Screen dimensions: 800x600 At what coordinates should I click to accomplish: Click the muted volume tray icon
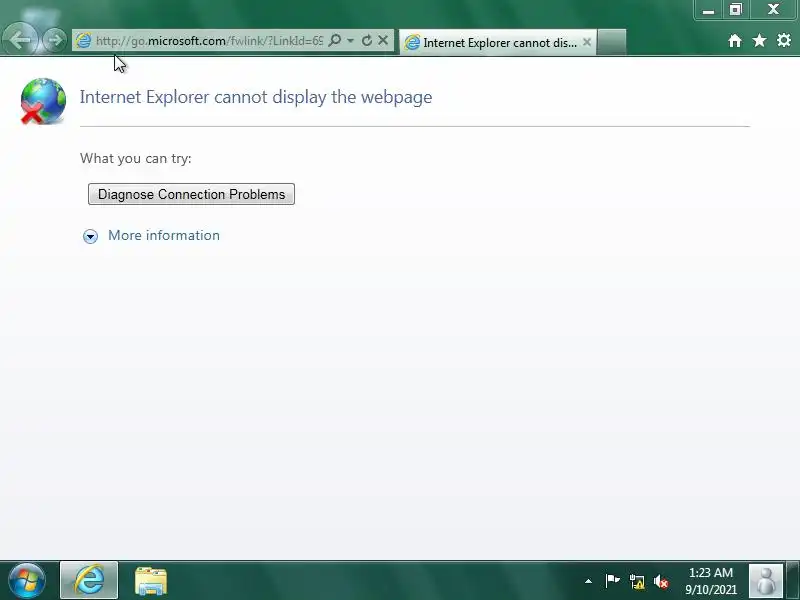pos(661,581)
